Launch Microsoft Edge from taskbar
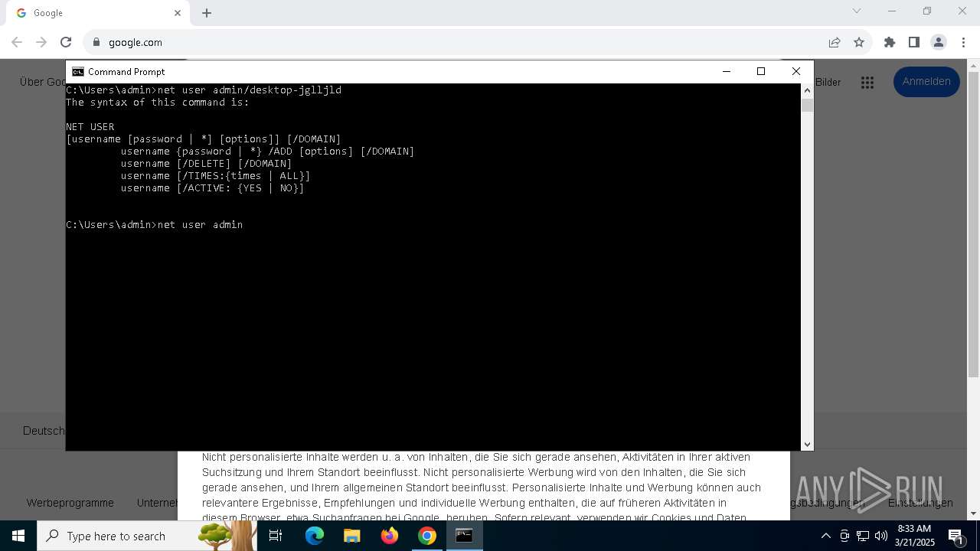This screenshot has width=980, height=551. 315,536
